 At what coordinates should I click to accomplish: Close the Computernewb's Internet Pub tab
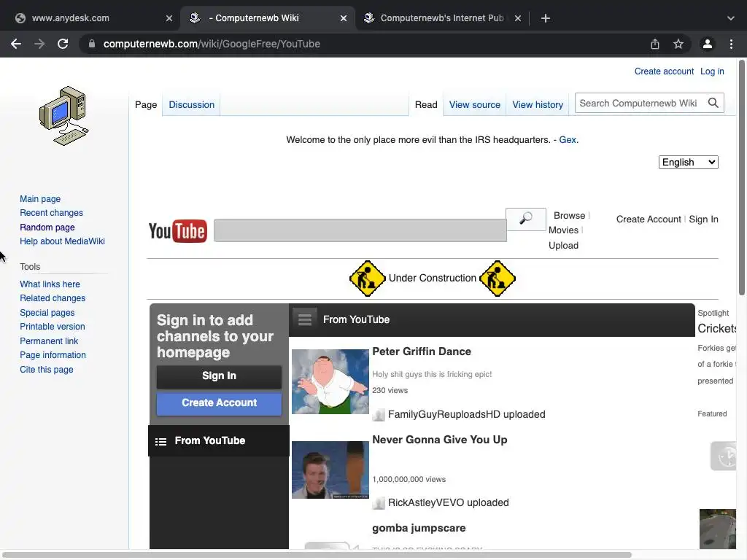tap(518, 18)
